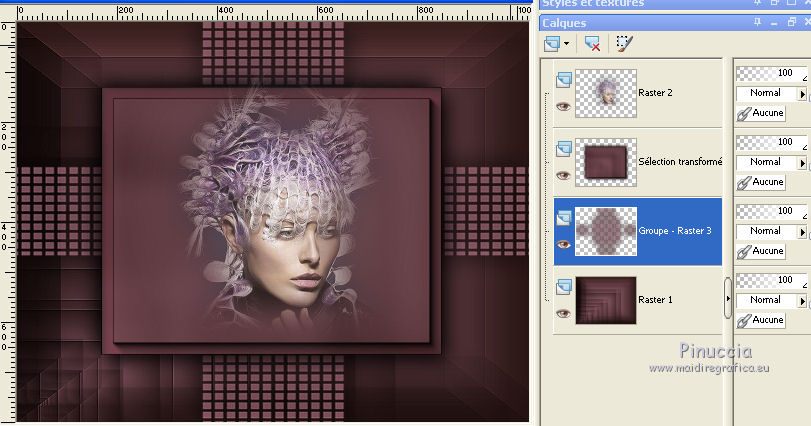Click the layers panel splitter handle arrow
This screenshot has height=426, width=811.
728,299
